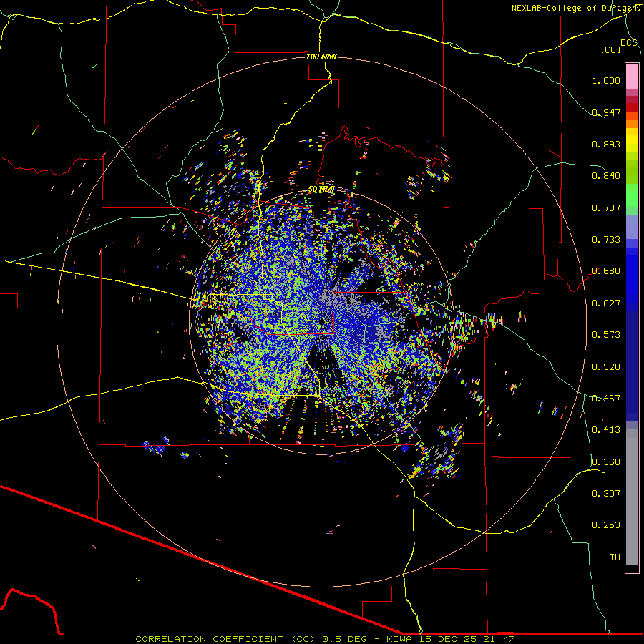Click the 0.253 value on the scale
Image resolution: width=644 pixels, height=644 pixels.
click(x=606, y=525)
